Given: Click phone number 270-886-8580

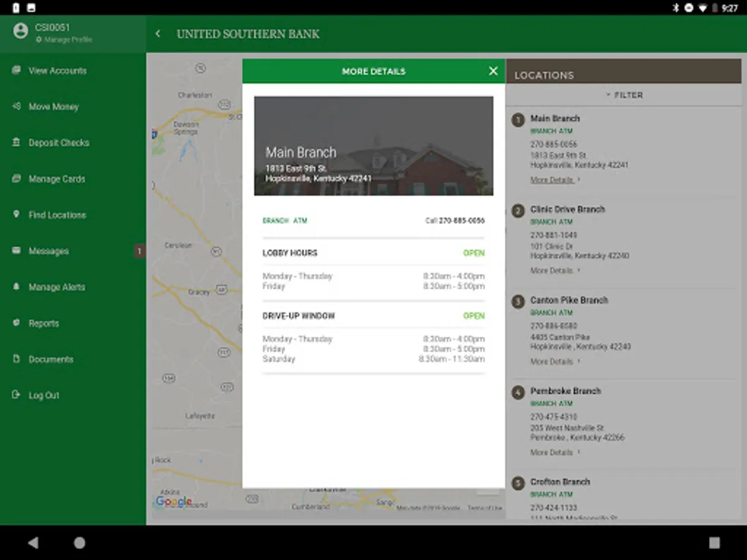Looking at the screenshot, I should pyautogui.click(x=553, y=326).
